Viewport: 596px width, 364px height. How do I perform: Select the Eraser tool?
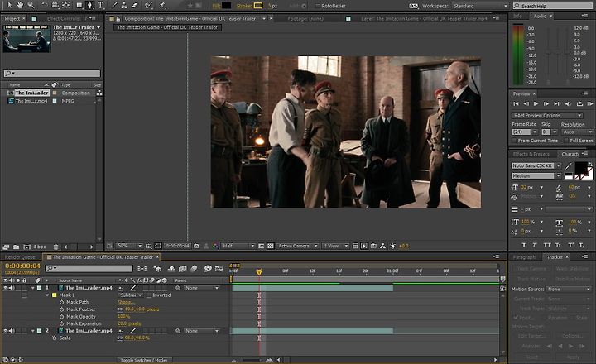(135, 5)
